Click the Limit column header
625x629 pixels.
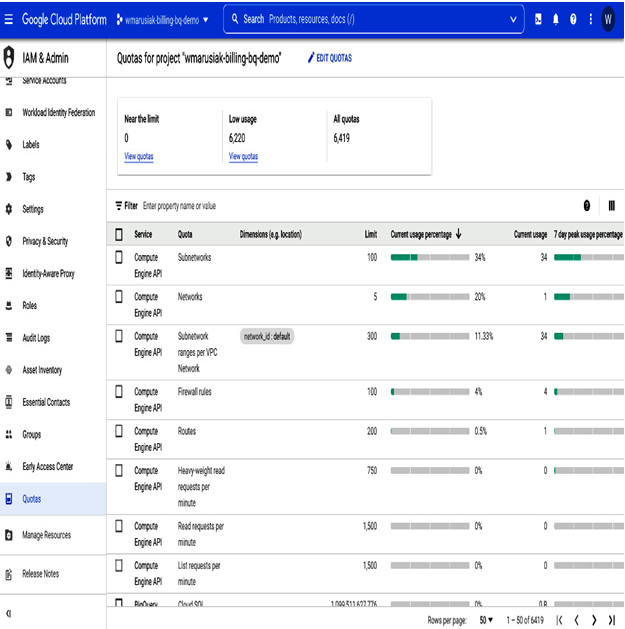(371, 234)
